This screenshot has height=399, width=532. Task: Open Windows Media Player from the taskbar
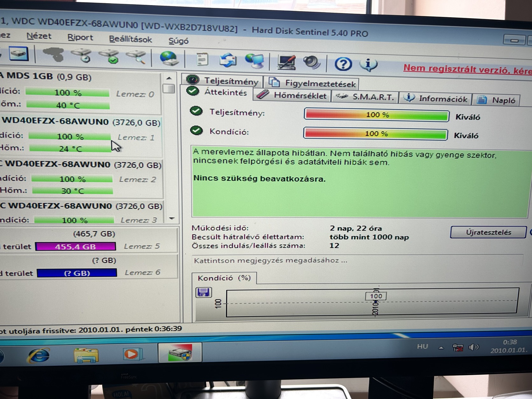[132, 353]
